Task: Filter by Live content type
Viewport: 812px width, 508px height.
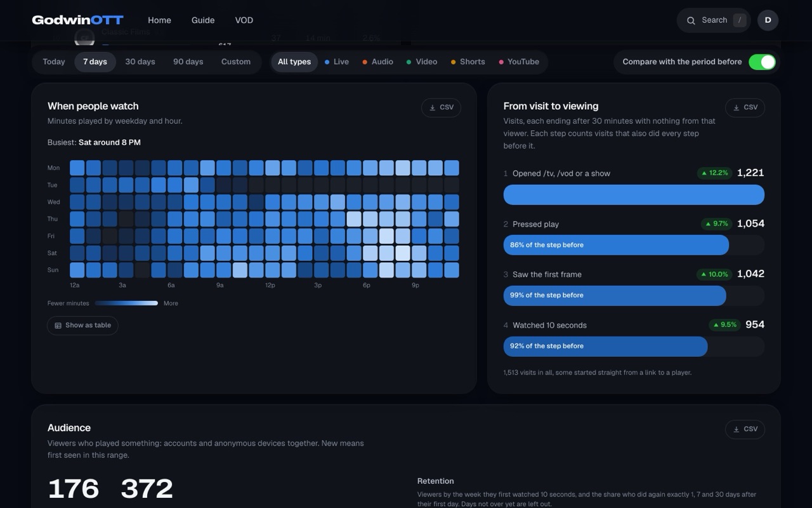Action: pyautogui.click(x=337, y=62)
